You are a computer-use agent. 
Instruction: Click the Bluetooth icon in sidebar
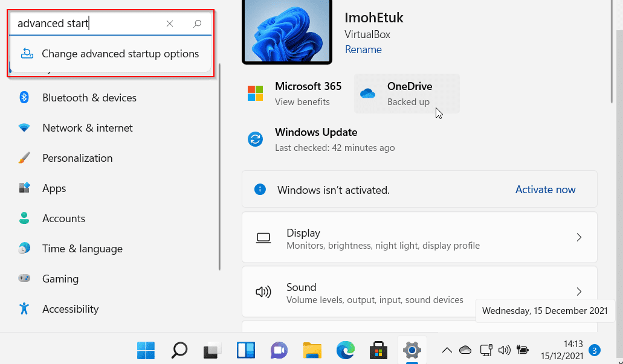point(24,97)
